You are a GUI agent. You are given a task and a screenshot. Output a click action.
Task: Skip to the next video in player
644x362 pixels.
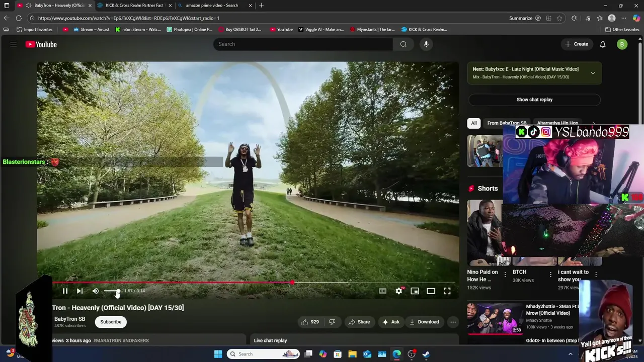pos(79,291)
